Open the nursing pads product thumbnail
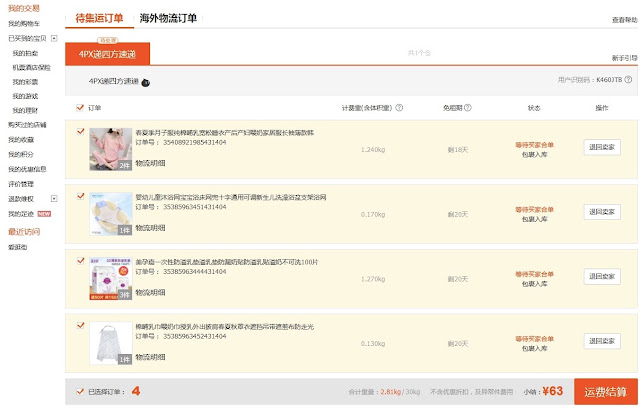Image resolution: width=640 pixels, height=408 pixels. [111, 279]
